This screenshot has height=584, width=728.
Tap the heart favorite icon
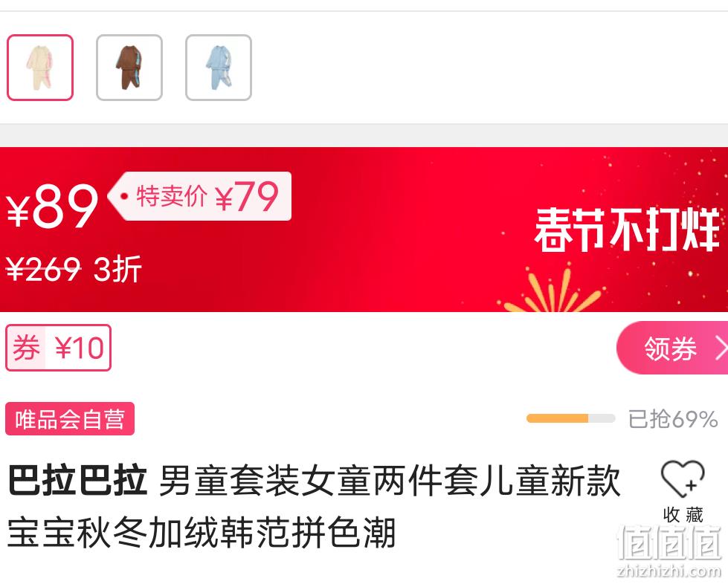[683, 478]
